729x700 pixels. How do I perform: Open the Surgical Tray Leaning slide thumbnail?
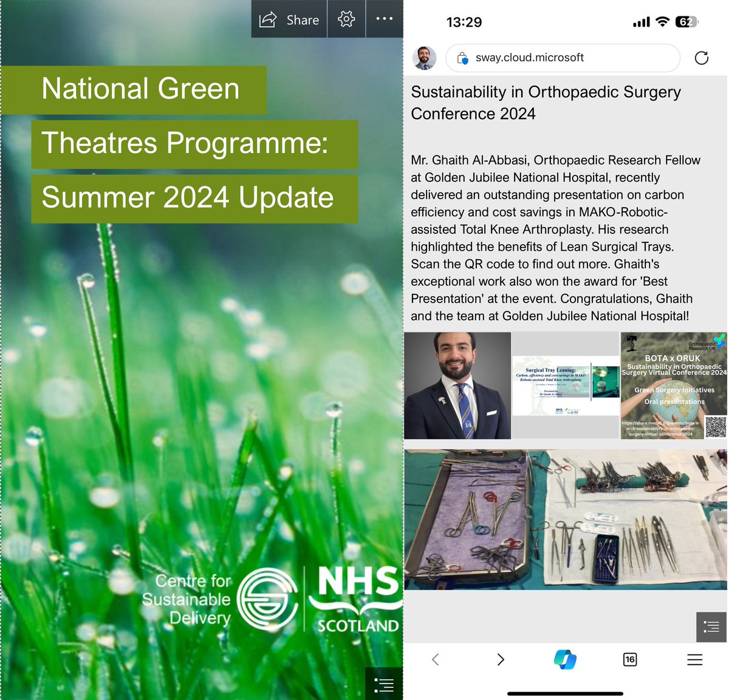click(x=566, y=386)
